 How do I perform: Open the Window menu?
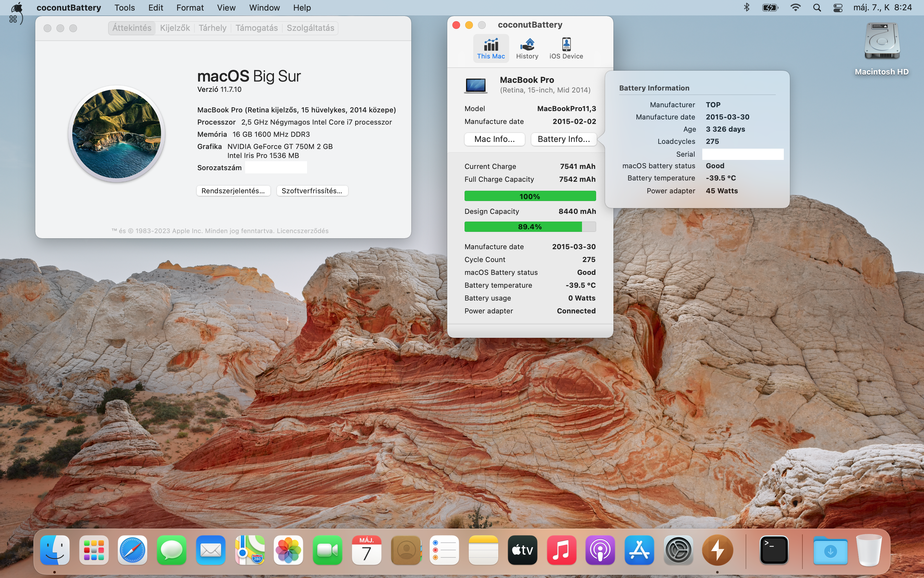tap(264, 8)
